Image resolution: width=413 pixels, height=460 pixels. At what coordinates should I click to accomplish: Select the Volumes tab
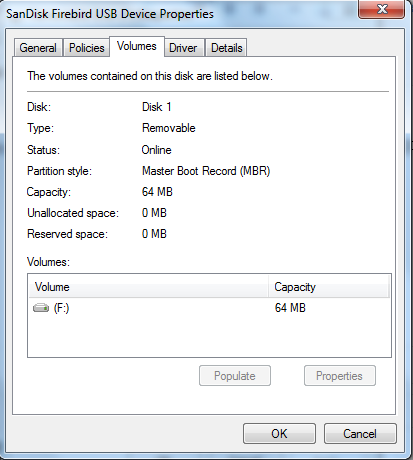[137, 46]
